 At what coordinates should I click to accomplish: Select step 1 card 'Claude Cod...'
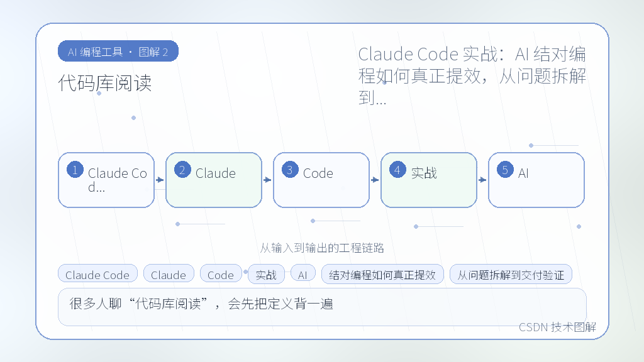click(106, 180)
